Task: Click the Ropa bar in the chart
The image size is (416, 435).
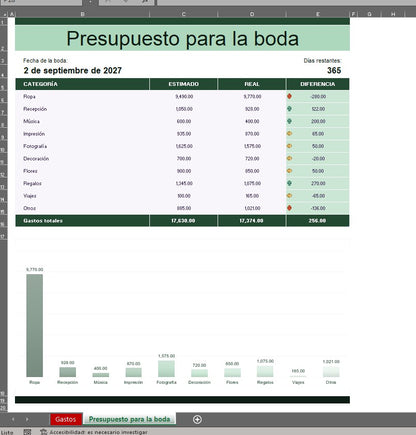Action: [x=35, y=325]
